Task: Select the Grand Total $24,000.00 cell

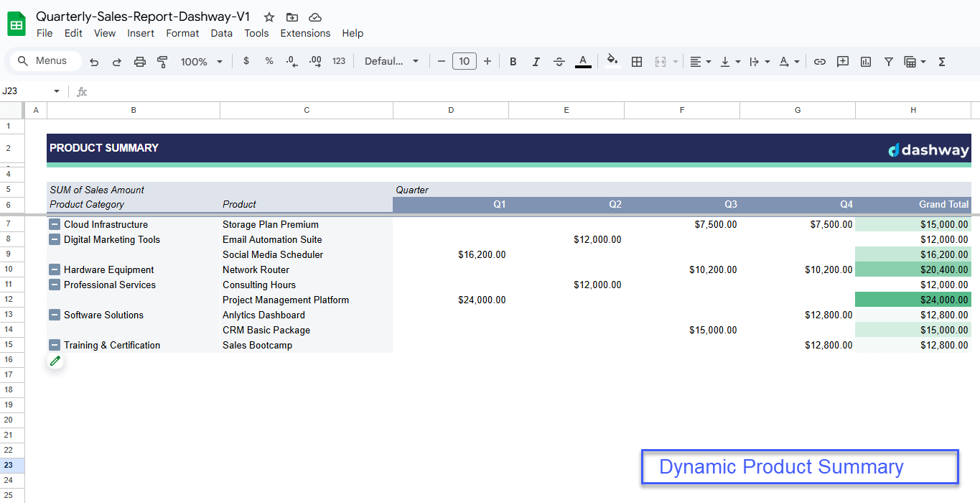Action: pyautogui.click(x=913, y=300)
